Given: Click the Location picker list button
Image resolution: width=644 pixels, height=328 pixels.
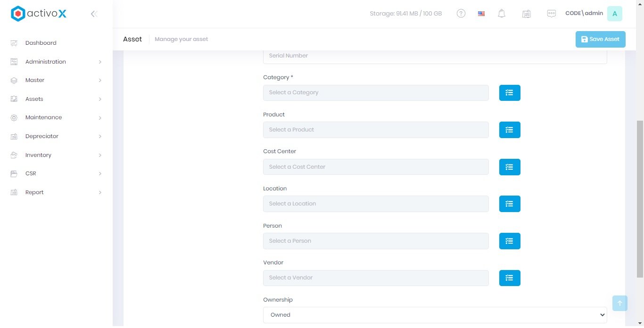Looking at the screenshot, I should point(510,204).
